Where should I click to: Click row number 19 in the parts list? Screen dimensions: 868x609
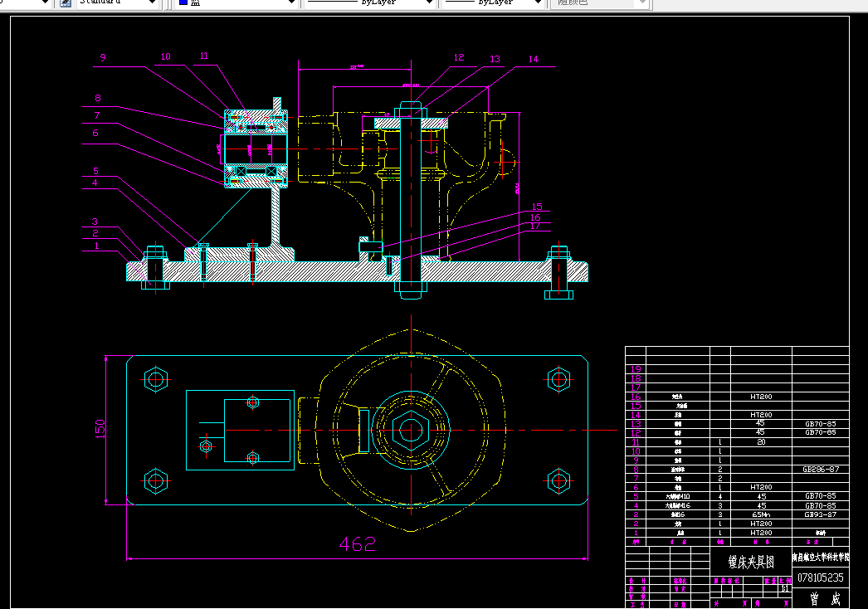coord(636,369)
